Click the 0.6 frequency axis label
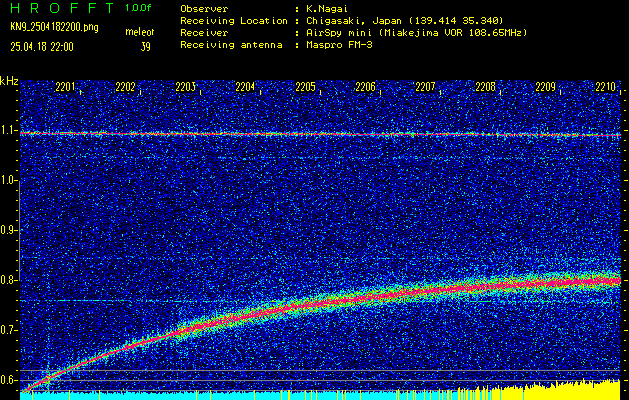 click(x=8, y=380)
